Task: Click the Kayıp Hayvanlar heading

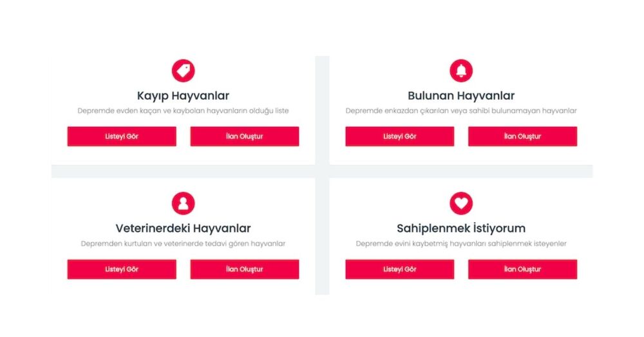Action: (x=183, y=96)
